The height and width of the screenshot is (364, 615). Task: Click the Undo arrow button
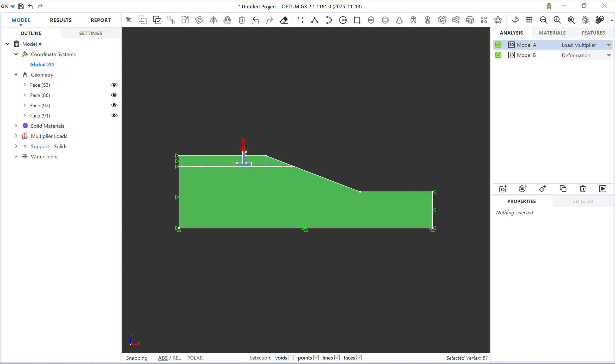255,20
